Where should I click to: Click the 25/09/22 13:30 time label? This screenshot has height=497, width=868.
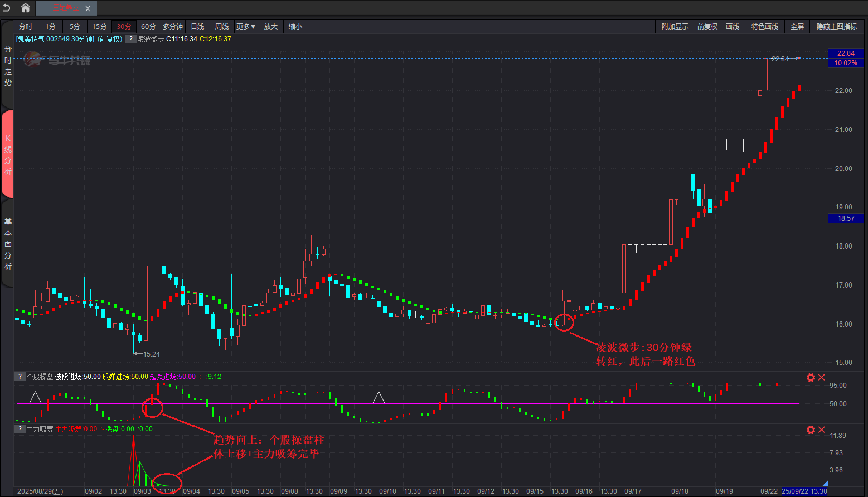804,491
